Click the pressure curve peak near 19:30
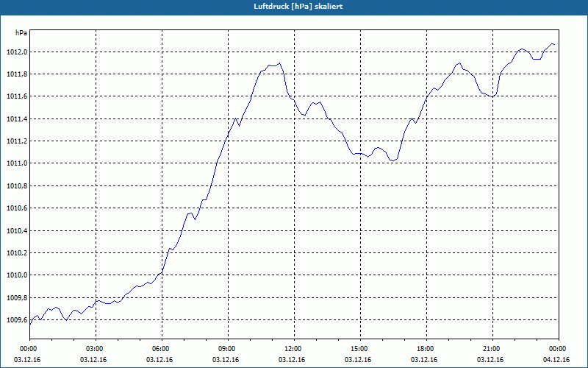Image resolution: width=588 pixels, height=368 pixels. pos(459,63)
